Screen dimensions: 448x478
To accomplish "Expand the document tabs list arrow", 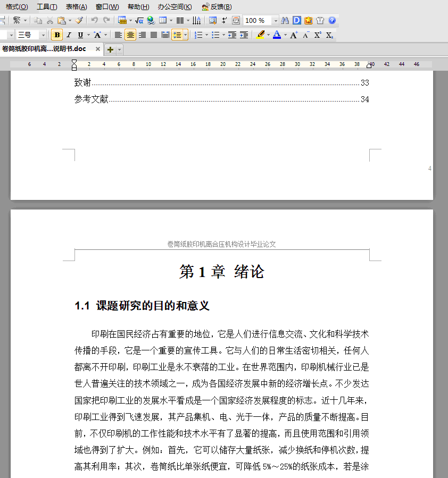I will (x=120, y=49).
